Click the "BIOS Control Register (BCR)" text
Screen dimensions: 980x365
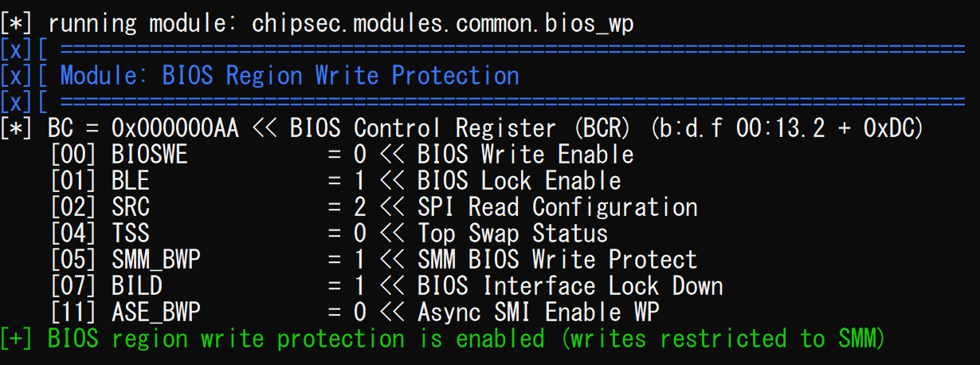tap(463, 128)
